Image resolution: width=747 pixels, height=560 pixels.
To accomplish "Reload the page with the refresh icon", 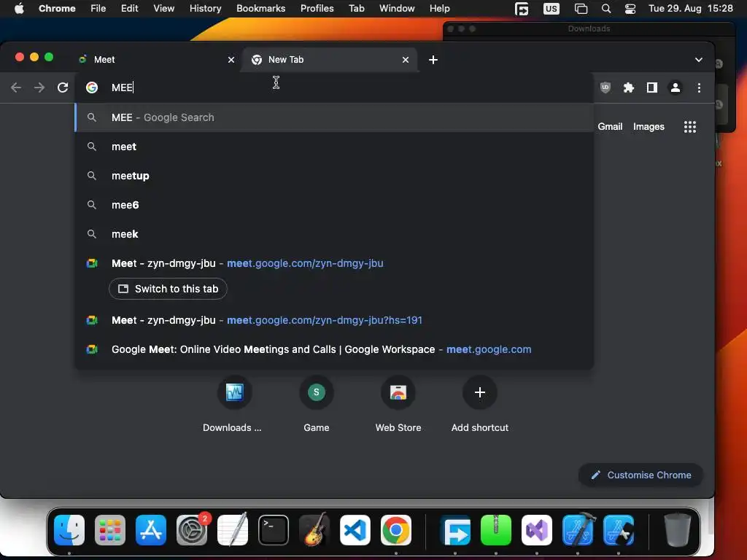I will [63, 87].
